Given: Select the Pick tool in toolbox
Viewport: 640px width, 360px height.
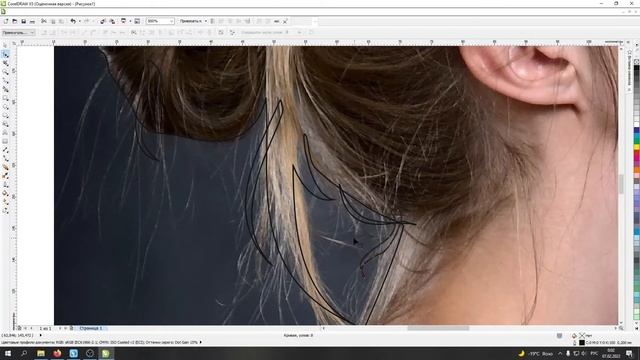Looking at the screenshot, I should [5, 46].
